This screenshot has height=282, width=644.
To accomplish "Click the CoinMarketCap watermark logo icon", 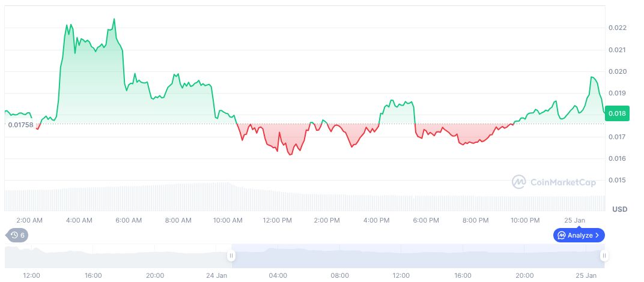I will 519,182.
